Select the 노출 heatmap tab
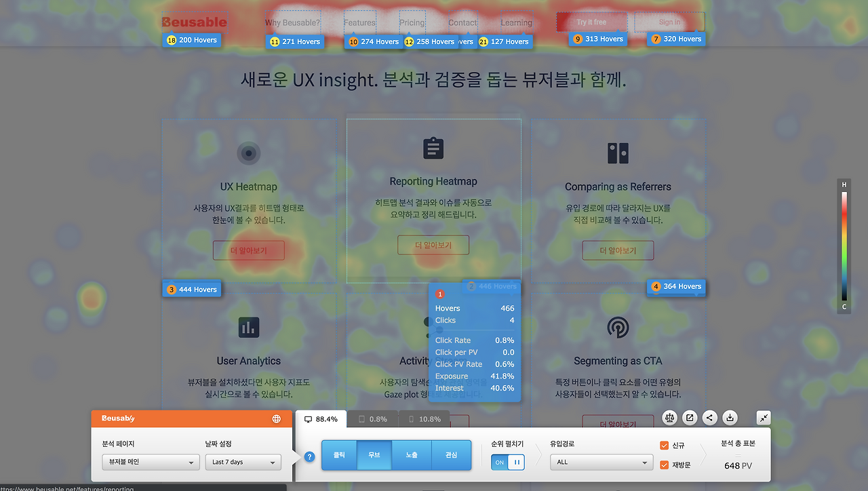Screen dimensions: 868x491 412,455
